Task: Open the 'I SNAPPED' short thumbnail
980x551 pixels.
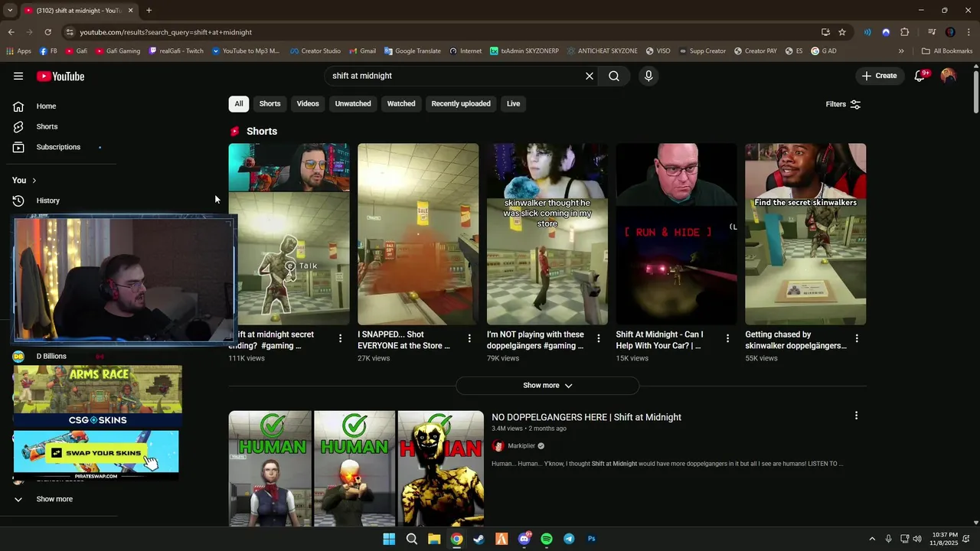Action: pos(418,234)
